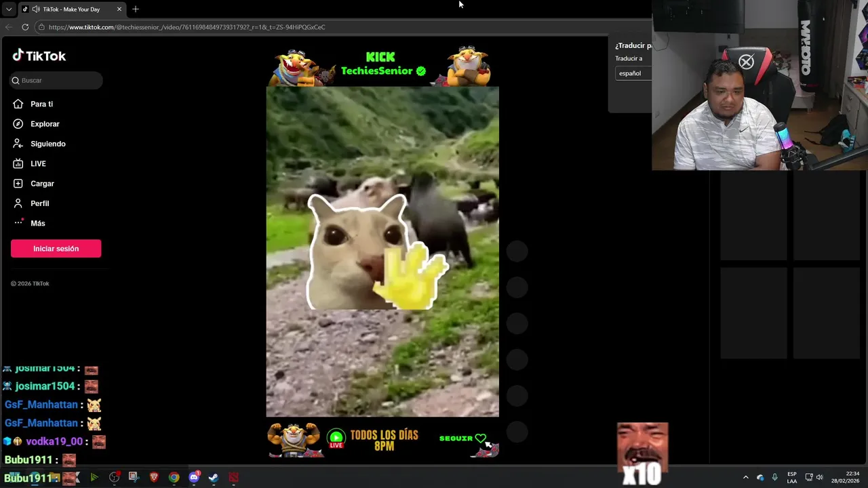Viewport: 868px width, 488px height.
Task: Switch the ESP LAA input language
Action: (792, 477)
